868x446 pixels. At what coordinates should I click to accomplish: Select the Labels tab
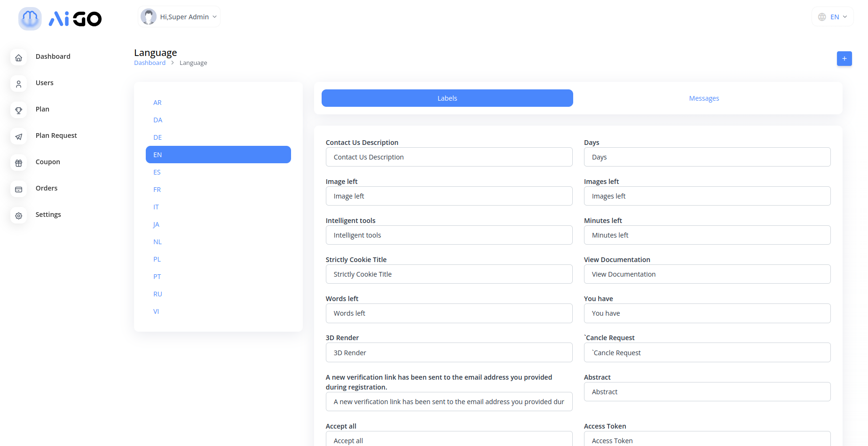point(447,98)
